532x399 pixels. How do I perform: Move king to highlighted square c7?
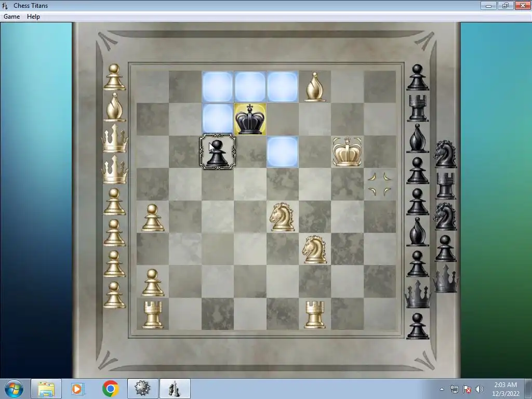(218, 118)
